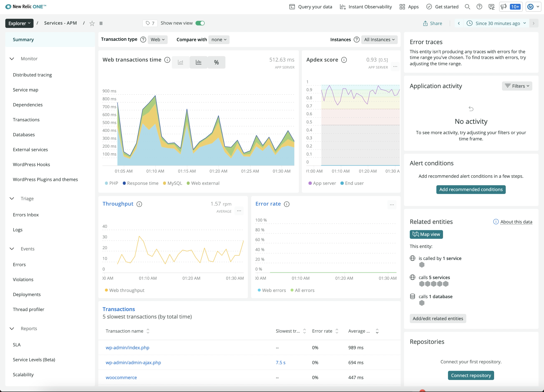Open Error rate more options menu
The image size is (544, 392).
pyautogui.click(x=392, y=205)
